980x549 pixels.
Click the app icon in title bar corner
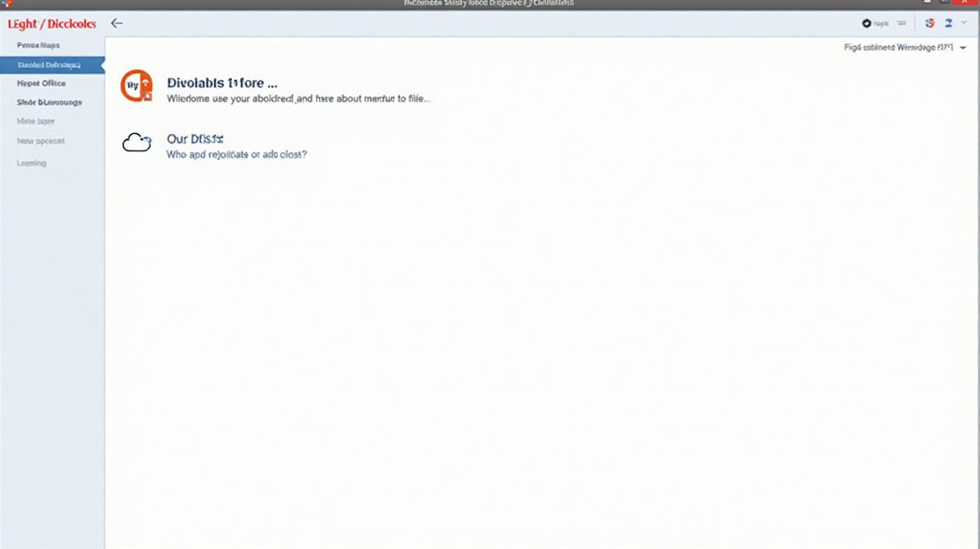coord(6,4)
